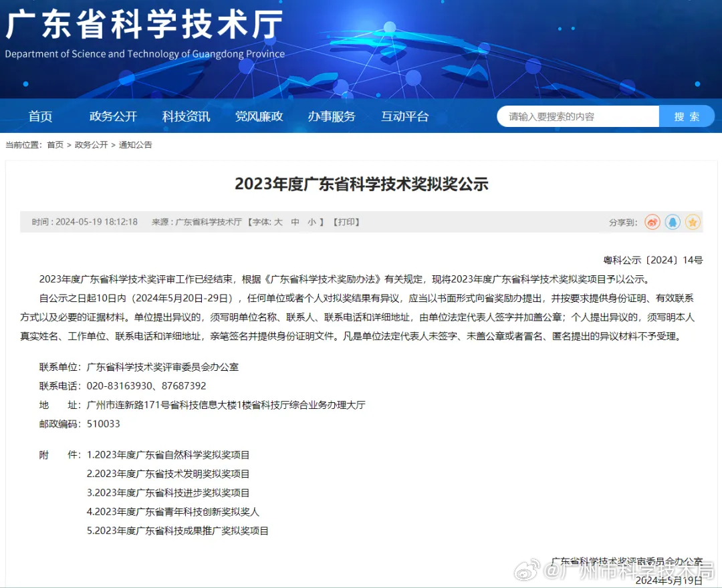This screenshot has height=588, width=722.
Task: Open the 互动平台 menu
Action: coord(404,116)
